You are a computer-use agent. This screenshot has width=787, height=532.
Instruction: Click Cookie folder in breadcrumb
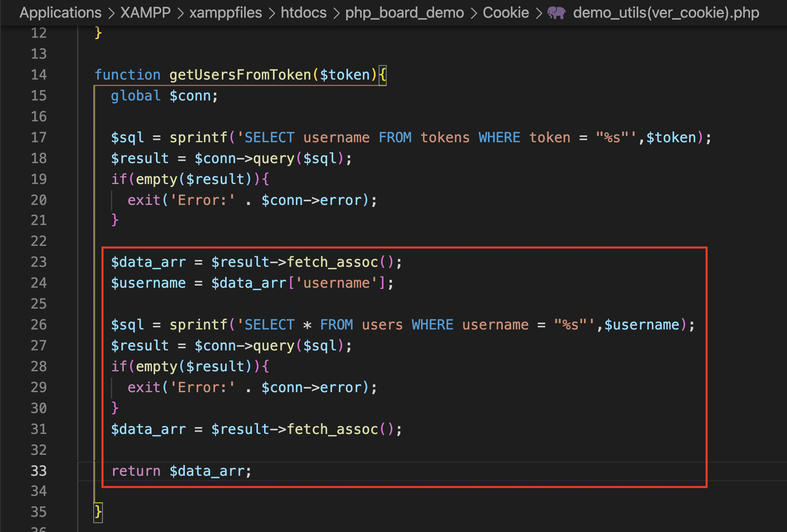[x=506, y=13]
